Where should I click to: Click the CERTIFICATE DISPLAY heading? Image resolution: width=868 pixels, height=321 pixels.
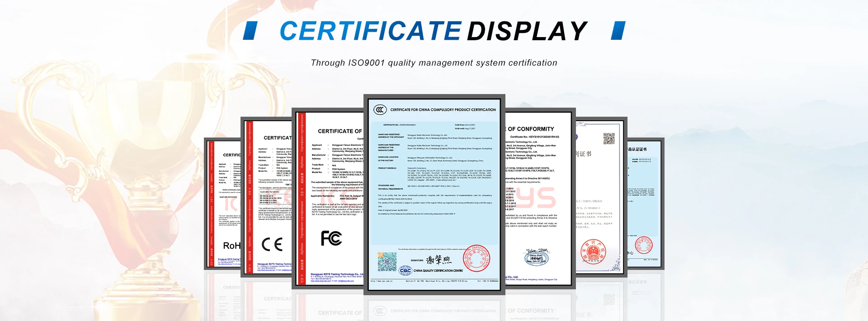click(x=434, y=31)
